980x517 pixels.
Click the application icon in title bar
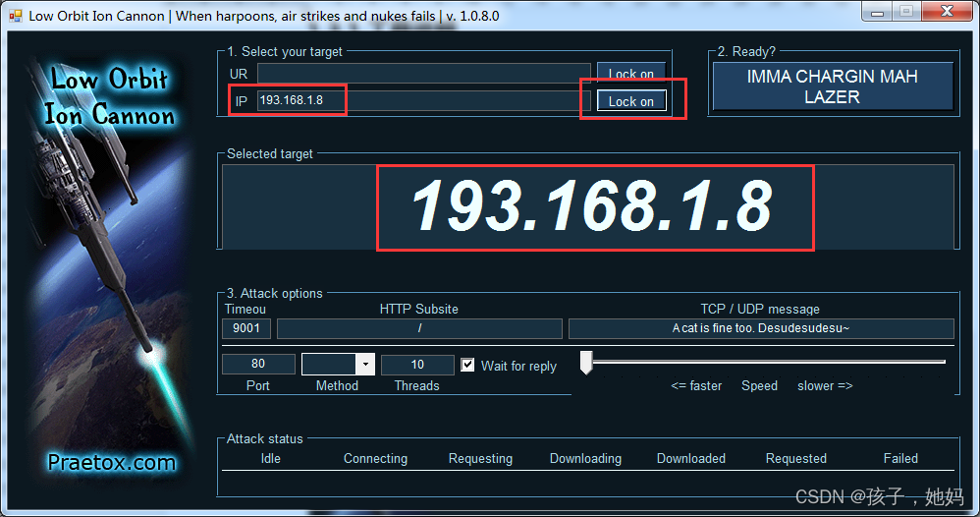pyautogui.click(x=16, y=16)
